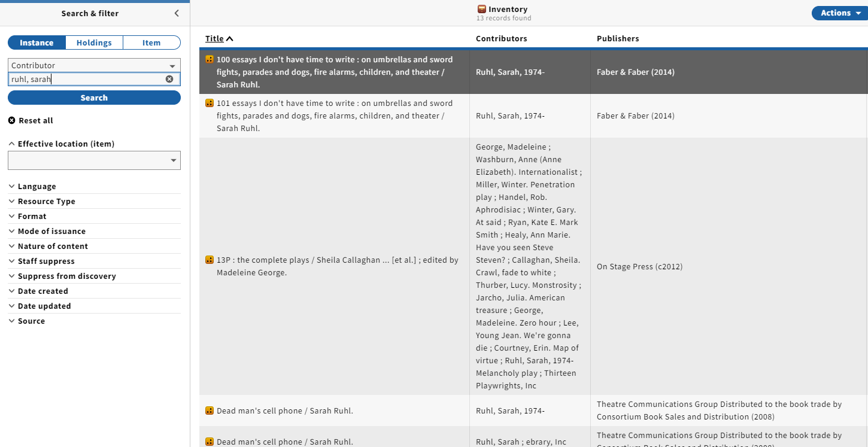Collapse the Search & filter pane

(177, 13)
